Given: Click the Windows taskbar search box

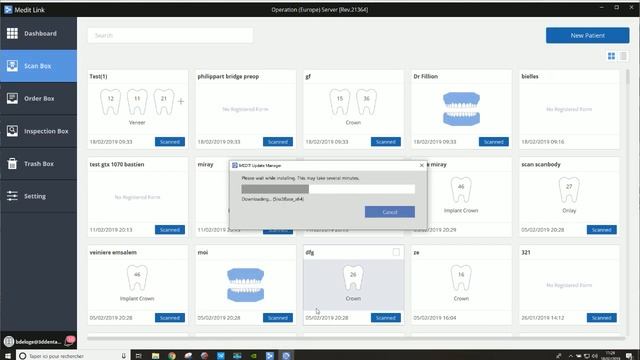Looking at the screenshot, I should (73, 356).
